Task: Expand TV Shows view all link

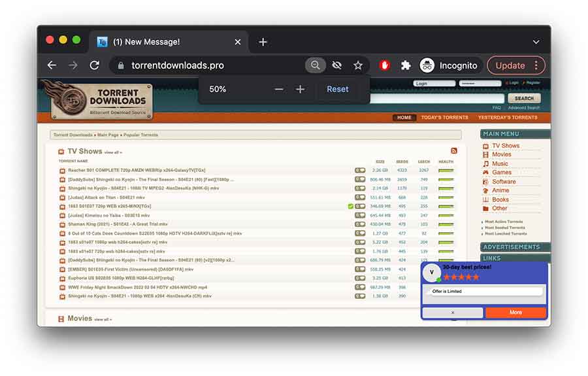Action: click(x=113, y=152)
